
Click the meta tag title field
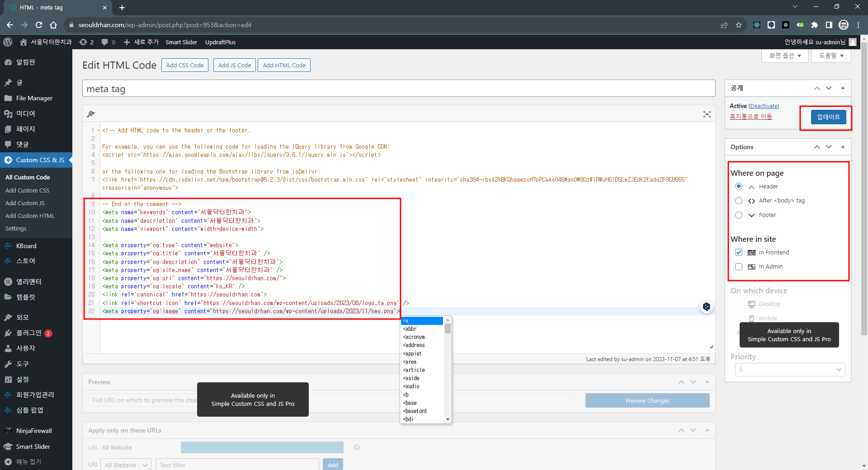tap(398, 89)
